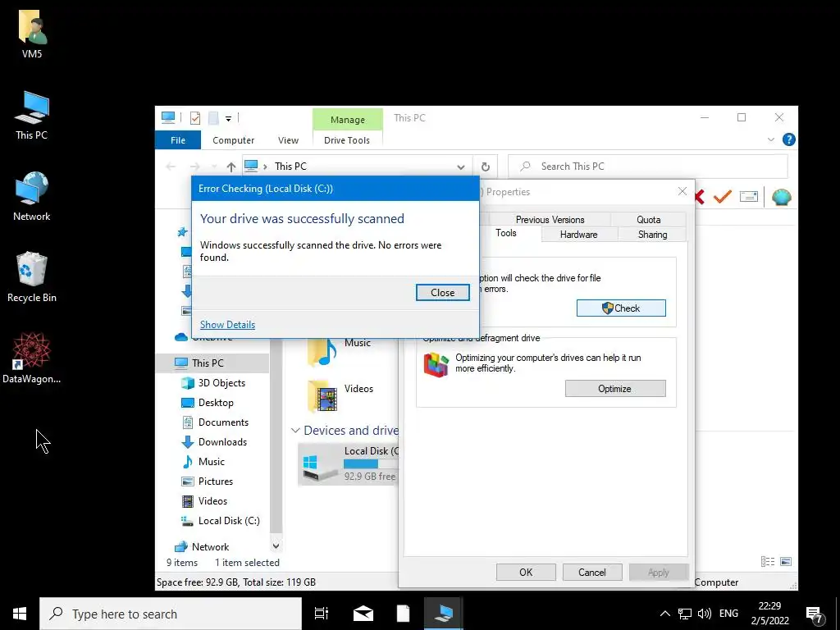
Task: Open the View ribbon tab
Action: [x=288, y=140]
